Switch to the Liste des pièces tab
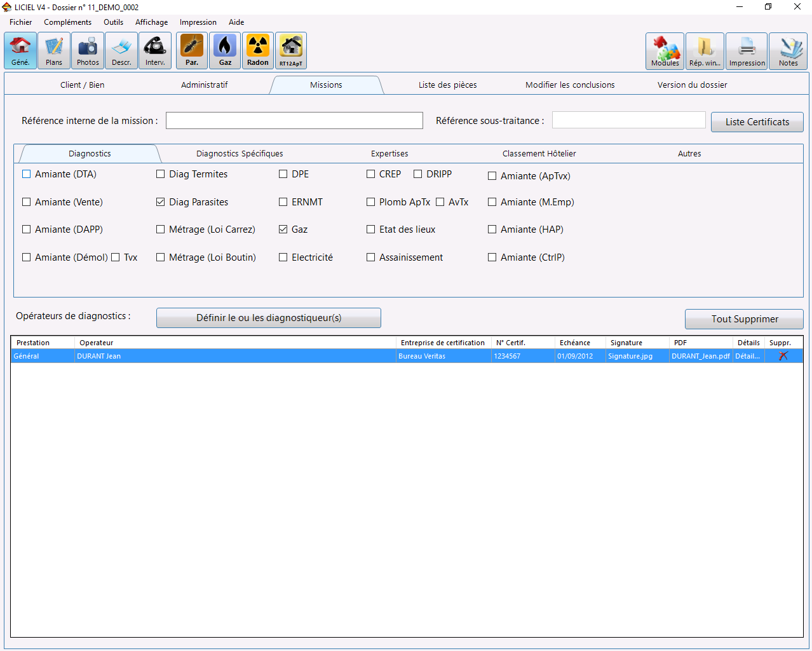This screenshot has width=812, height=651. pos(447,85)
